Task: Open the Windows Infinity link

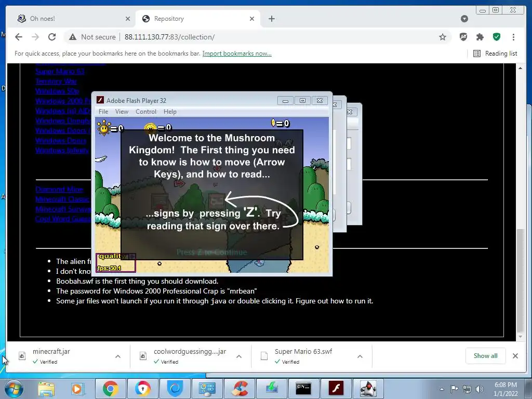Action: pos(62,150)
